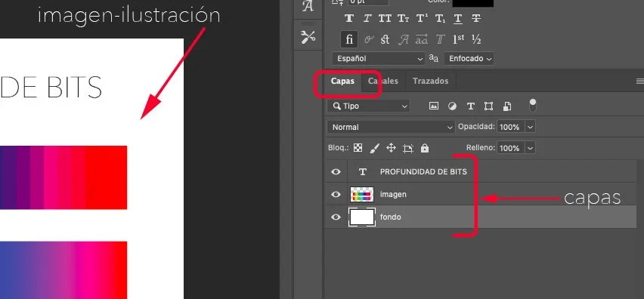The width and height of the screenshot is (644, 299).
Task: Toggle Underline text style
Action: tap(458, 18)
